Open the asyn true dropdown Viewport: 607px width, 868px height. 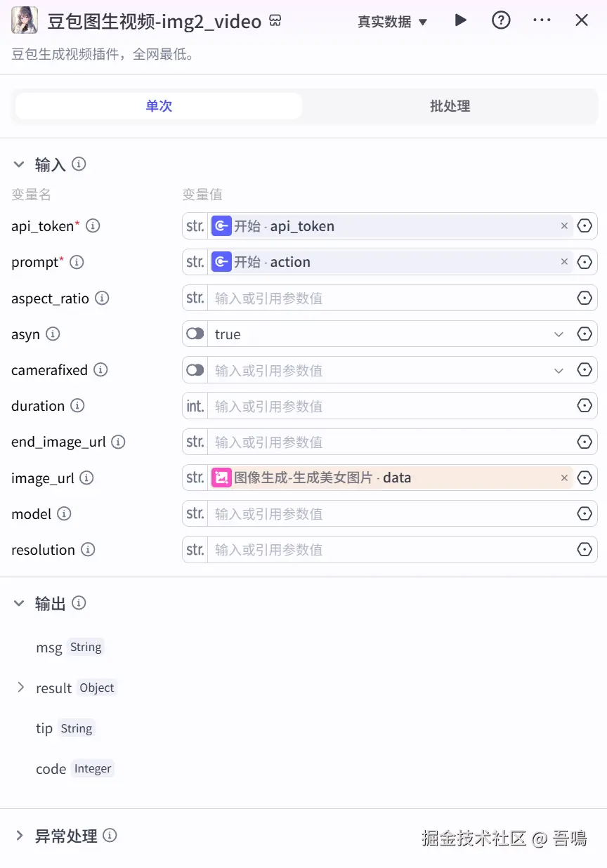559,334
